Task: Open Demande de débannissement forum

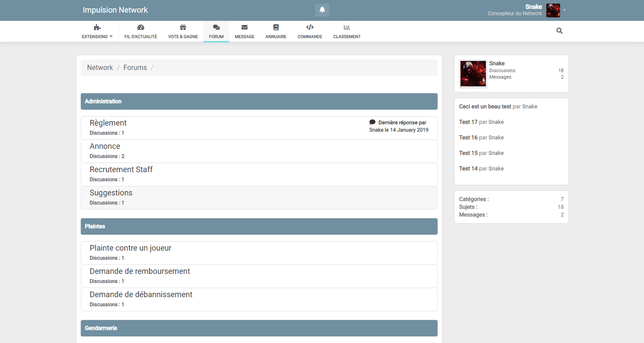Action: (x=141, y=295)
